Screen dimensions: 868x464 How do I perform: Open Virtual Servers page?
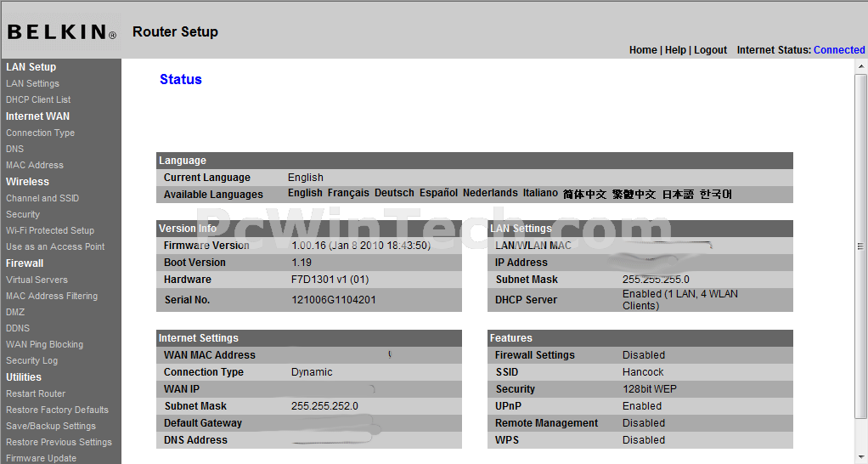(37, 280)
